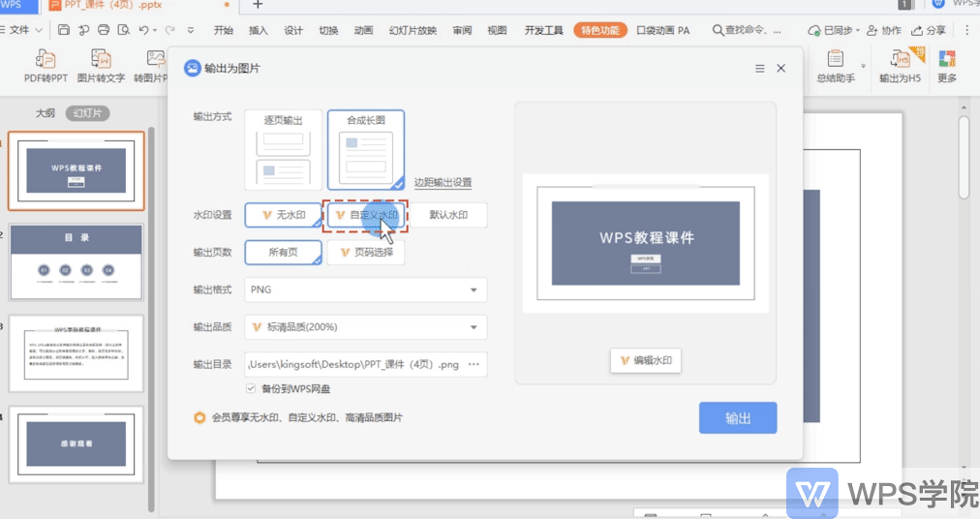The width and height of the screenshot is (980, 519).
Task: Select 逐页输出 output mode
Action: tap(283, 150)
